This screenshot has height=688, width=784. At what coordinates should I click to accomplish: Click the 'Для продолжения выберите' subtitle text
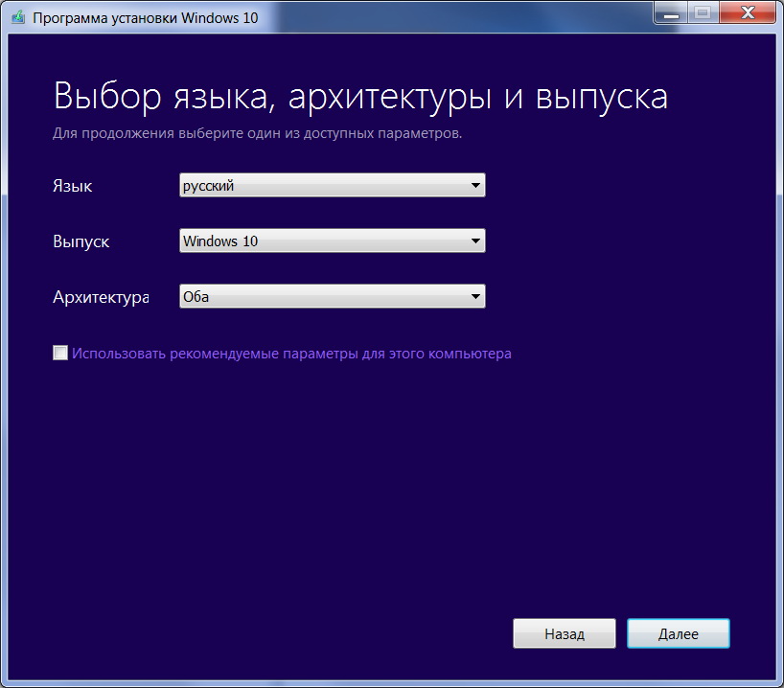tap(257, 133)
